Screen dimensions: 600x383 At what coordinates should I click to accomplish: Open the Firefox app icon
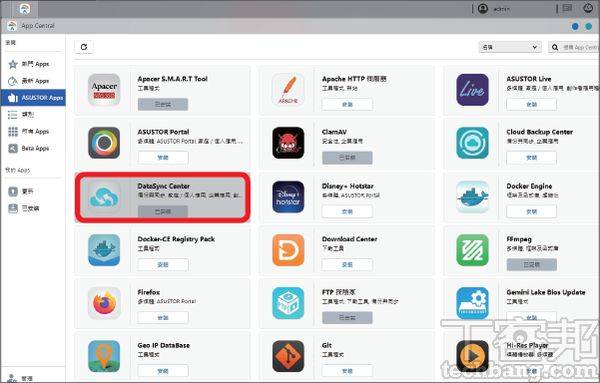[104, 303]
